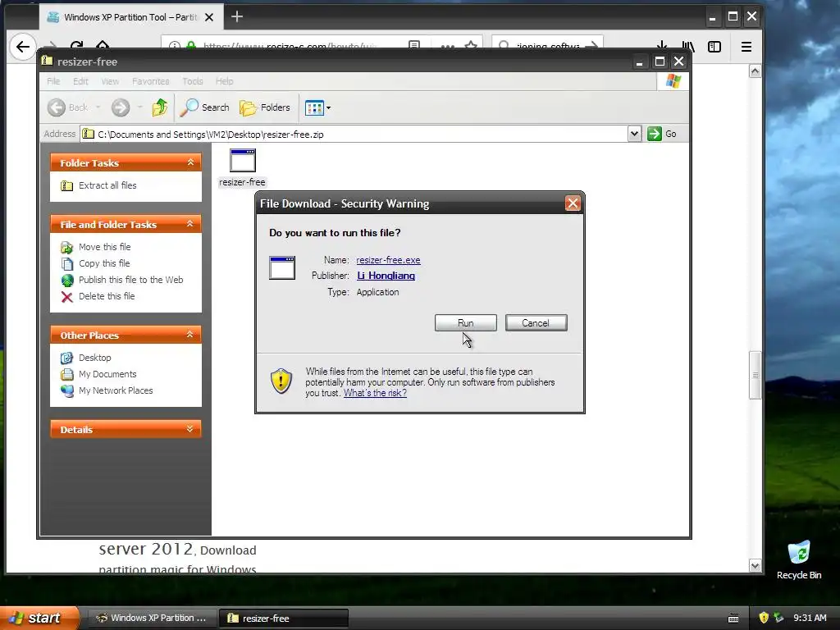Viewport: 840px width, 630px height.
Task: Open the browser library icon
Action: coord(688,47)
